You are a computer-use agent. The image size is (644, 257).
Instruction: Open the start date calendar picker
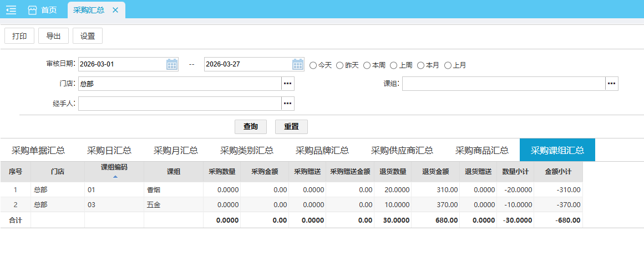[172, 64]
